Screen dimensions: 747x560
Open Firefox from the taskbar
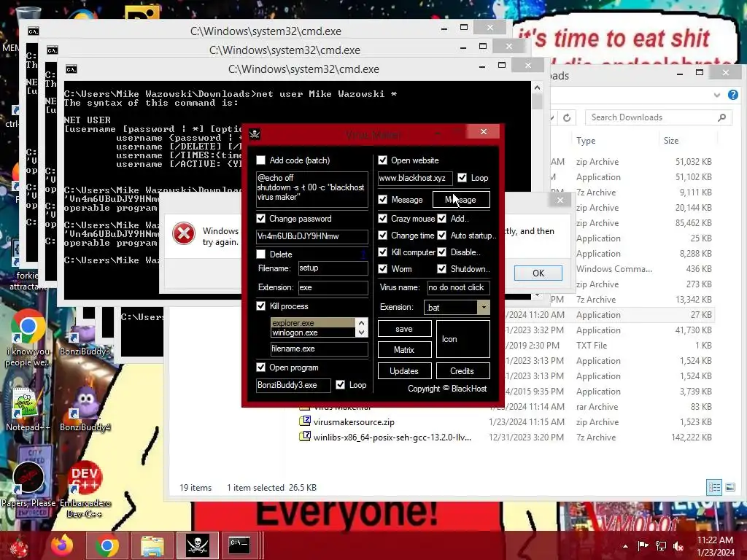pyautogui.click(x=63, y=545)
